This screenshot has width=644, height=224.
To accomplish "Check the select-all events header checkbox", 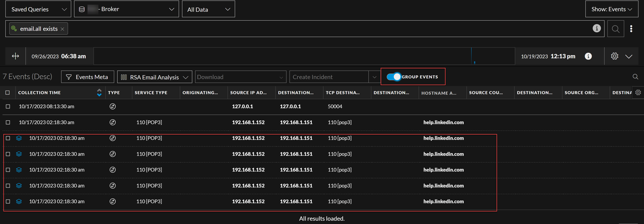I will [8, 92].
